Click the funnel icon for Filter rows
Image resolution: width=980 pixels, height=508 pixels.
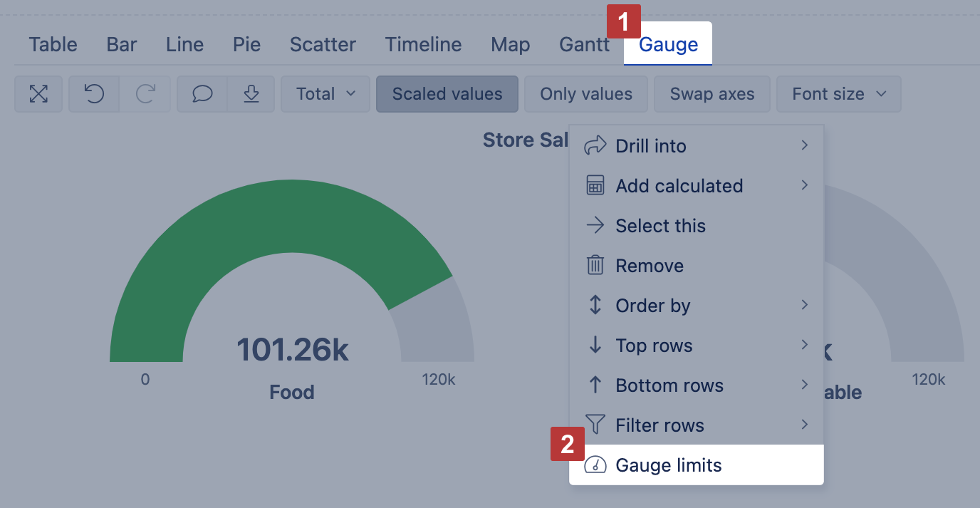595,425
